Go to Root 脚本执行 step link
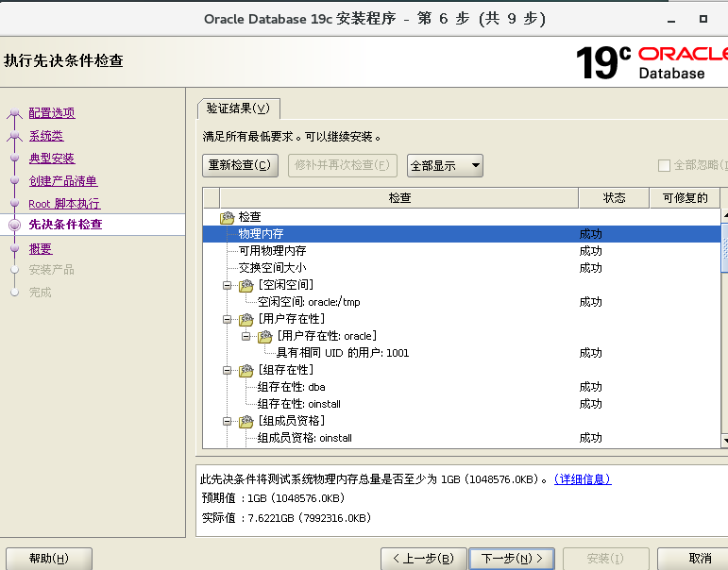This screenshot has width=728, height=570. pyautogui.click(x=64, y=204)
